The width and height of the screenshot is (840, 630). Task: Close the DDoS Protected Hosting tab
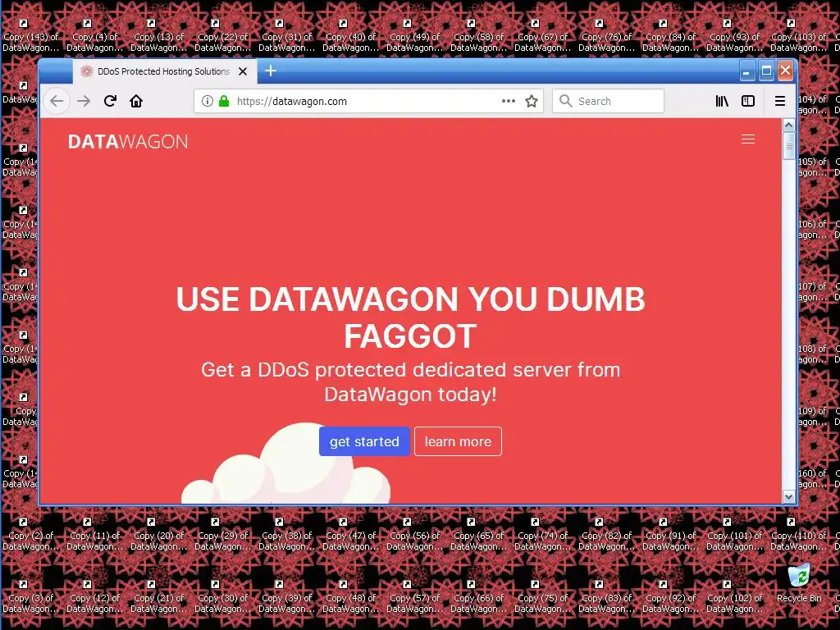click(243, 71)
